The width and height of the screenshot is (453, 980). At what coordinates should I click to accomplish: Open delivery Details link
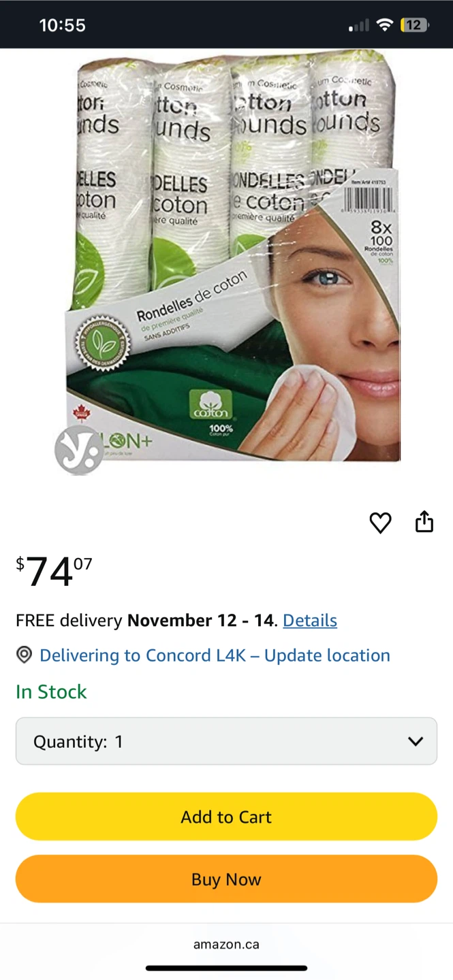pyautogui.click(x=310, y=621)
